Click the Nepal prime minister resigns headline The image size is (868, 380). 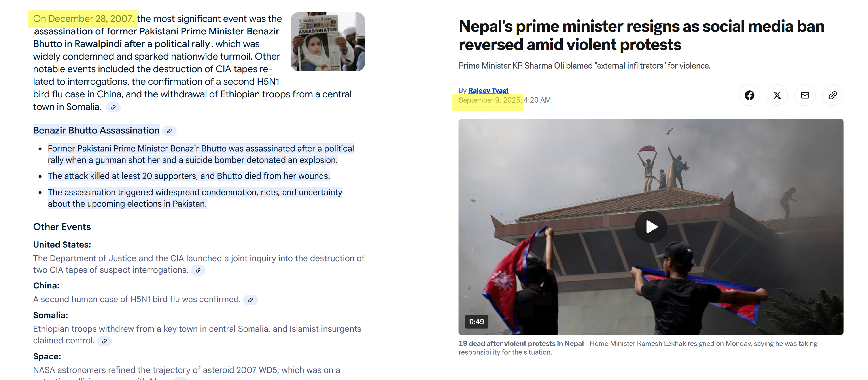point(641,35)
